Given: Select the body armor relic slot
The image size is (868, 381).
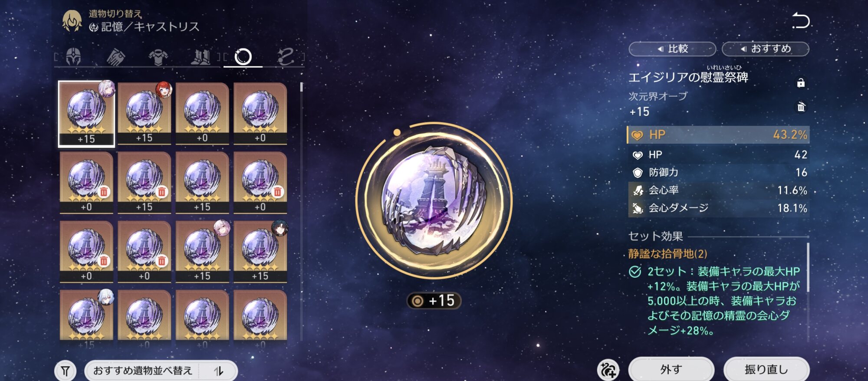Looking at the screenshot, I should tap(158, 57).
